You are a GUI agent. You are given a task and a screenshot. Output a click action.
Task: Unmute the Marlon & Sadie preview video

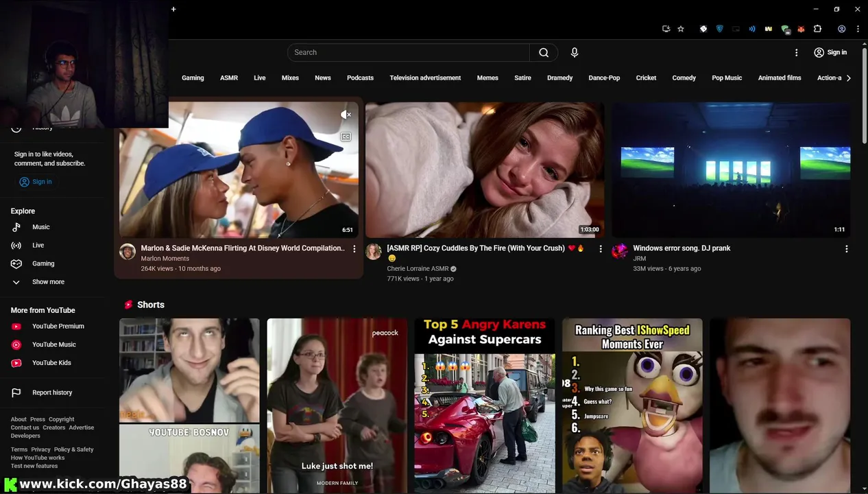click(x=346, y=115)
